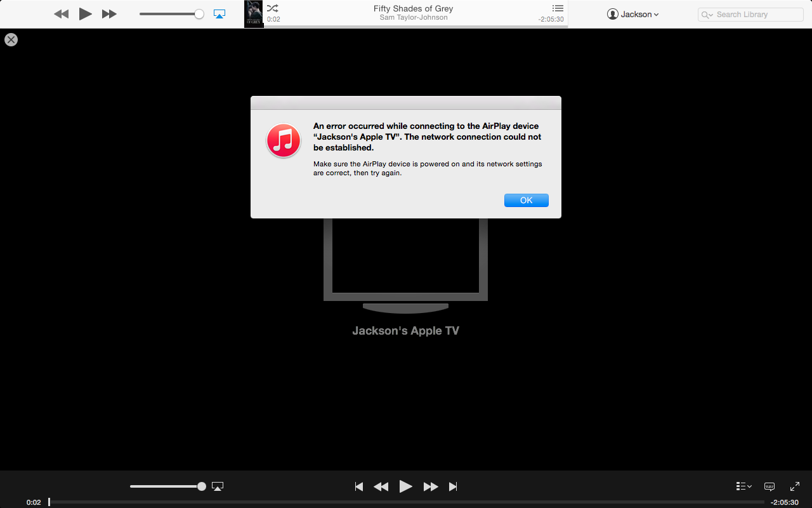This screenshot has width=812, height=508.
Task: Click the fast-forward button in the bottom controls
Action: click(x=431, y=486)
